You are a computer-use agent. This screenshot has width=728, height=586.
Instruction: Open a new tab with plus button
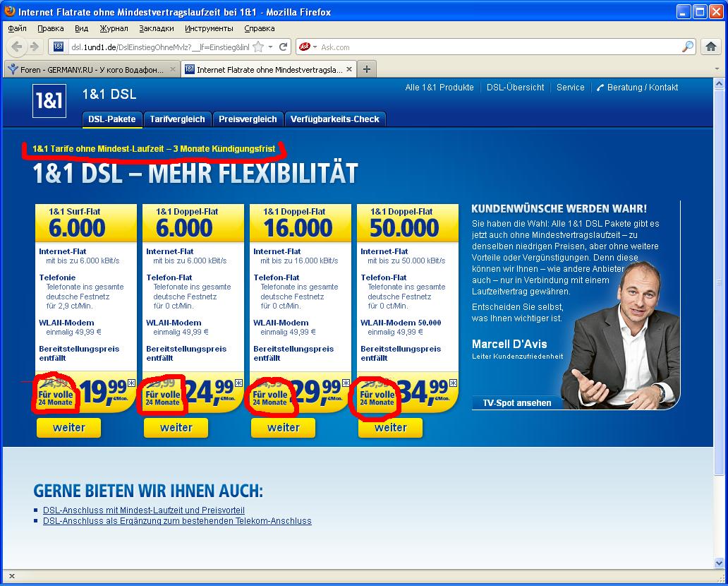(x=367, y=69)
